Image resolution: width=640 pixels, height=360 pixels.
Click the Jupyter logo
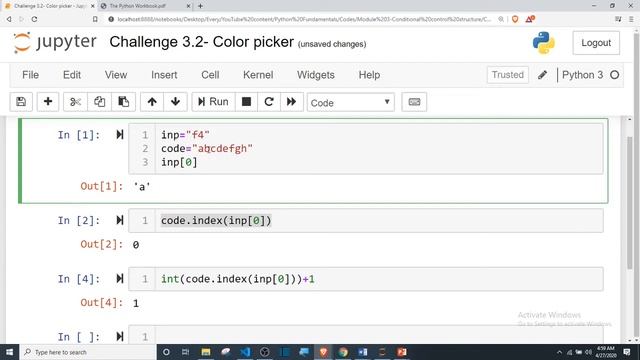(55, 42)
